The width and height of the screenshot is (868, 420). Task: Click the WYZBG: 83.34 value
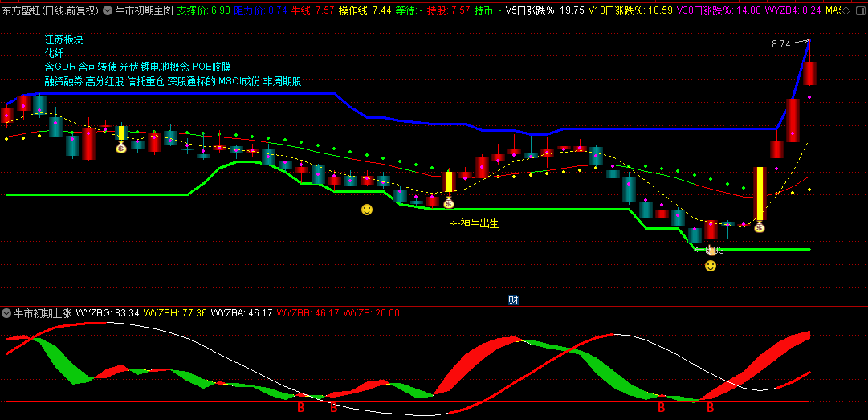pyautogui.click(x=108, y=313)
